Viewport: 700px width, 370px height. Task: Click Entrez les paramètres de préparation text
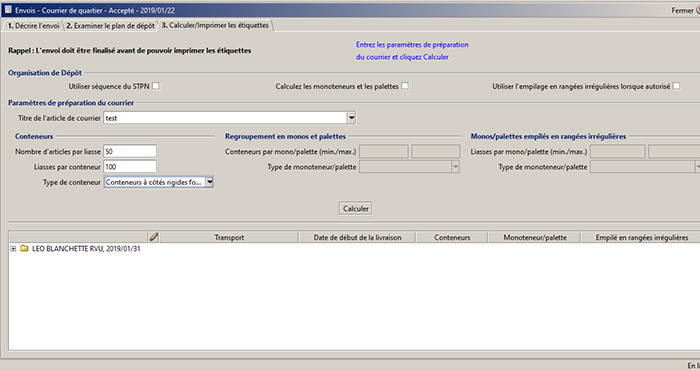(x=412, y=45)
